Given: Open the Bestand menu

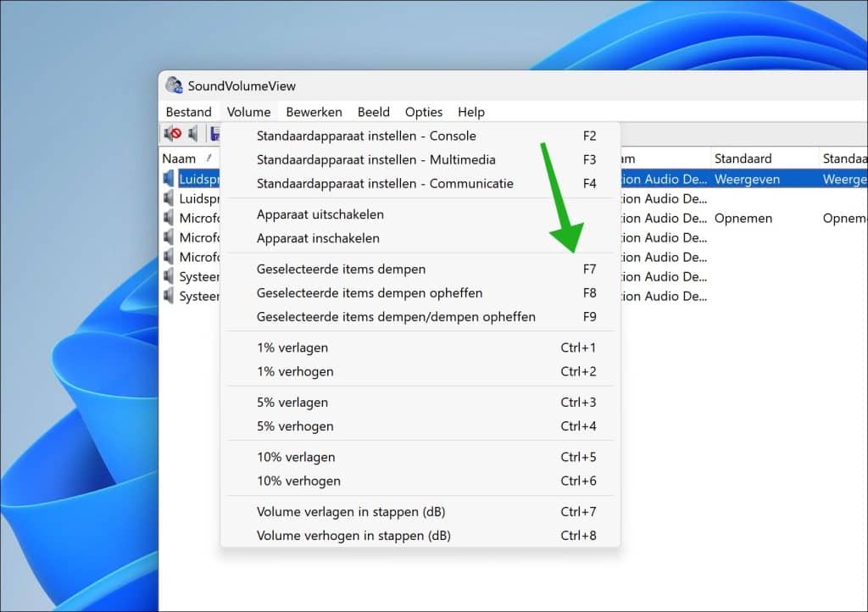Looking at the screenshot, I should click(x=189, y=112).
